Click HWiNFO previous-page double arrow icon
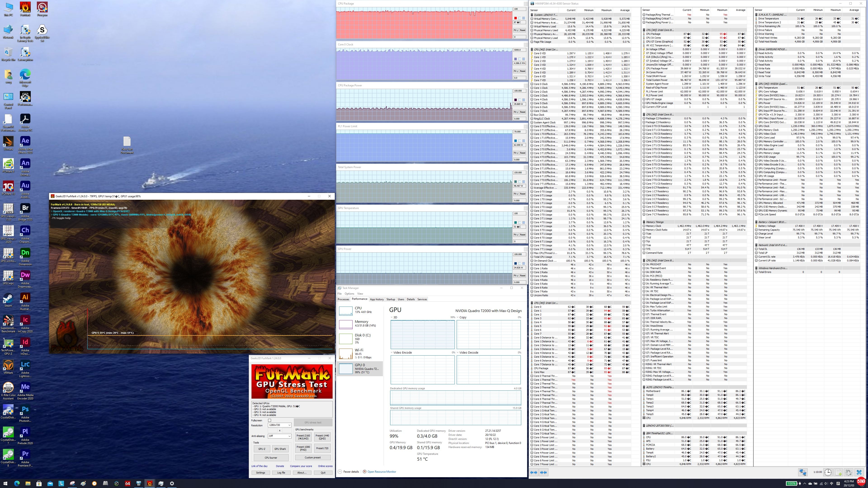The width and height of the screenshot is (868, 488). [534, 472]
